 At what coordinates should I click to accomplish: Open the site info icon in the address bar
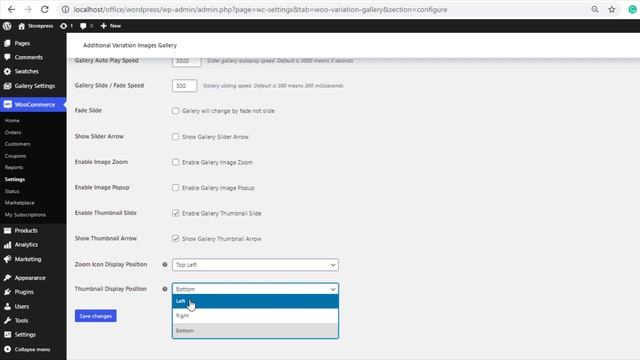point(65,9)
